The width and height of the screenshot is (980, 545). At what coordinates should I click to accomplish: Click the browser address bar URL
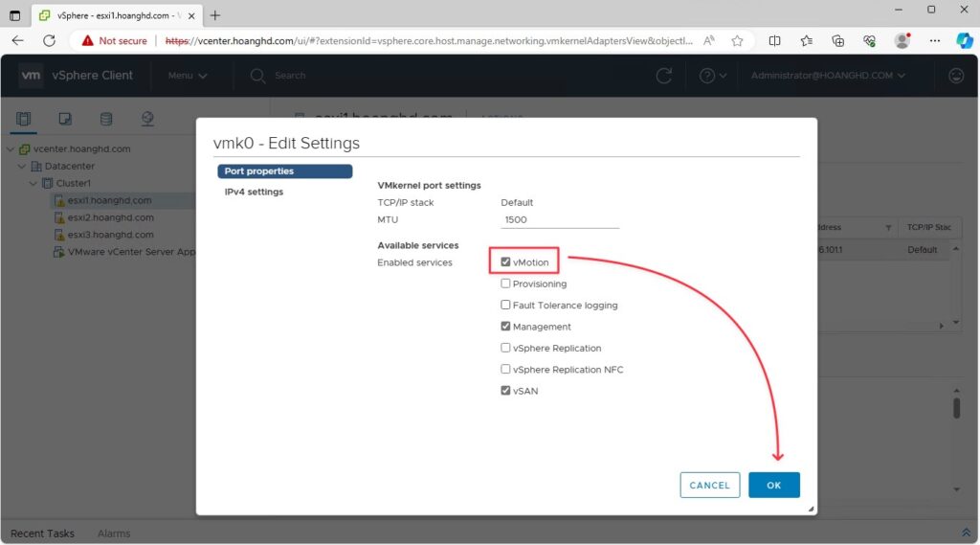[429, 40]
